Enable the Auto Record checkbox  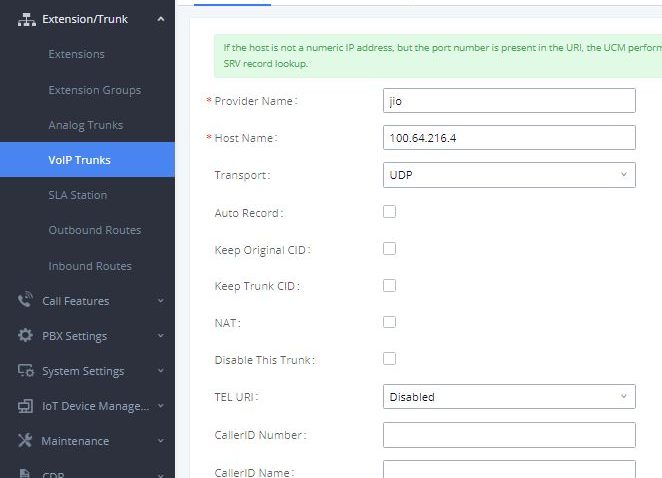(390, 212)
